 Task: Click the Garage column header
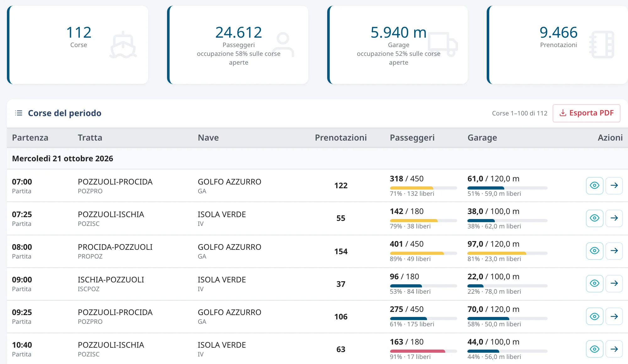482,137
